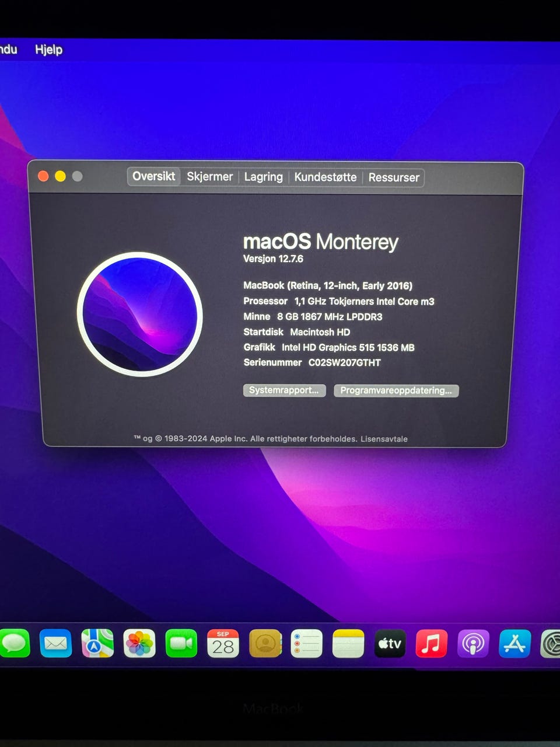Click the macOS Monterey logo image
The image size is (560, 747).
point(140,314)
